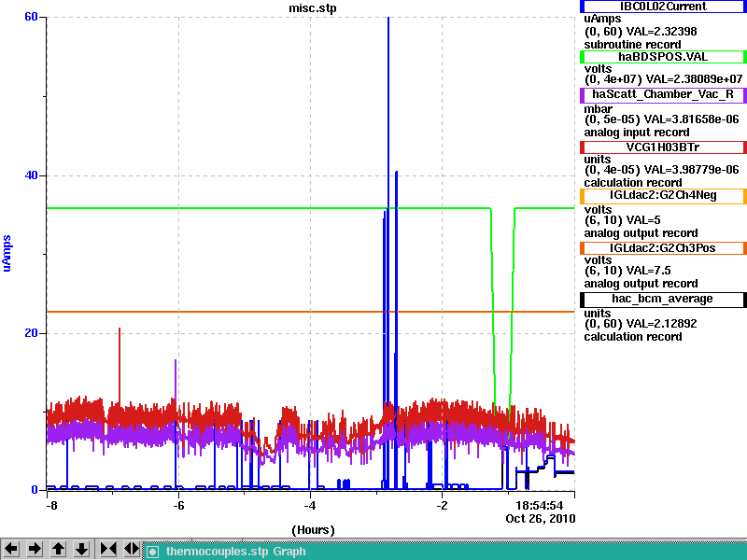Click the (Hours) x-axis label
This screenshot has height=560, width=747.
313,530
